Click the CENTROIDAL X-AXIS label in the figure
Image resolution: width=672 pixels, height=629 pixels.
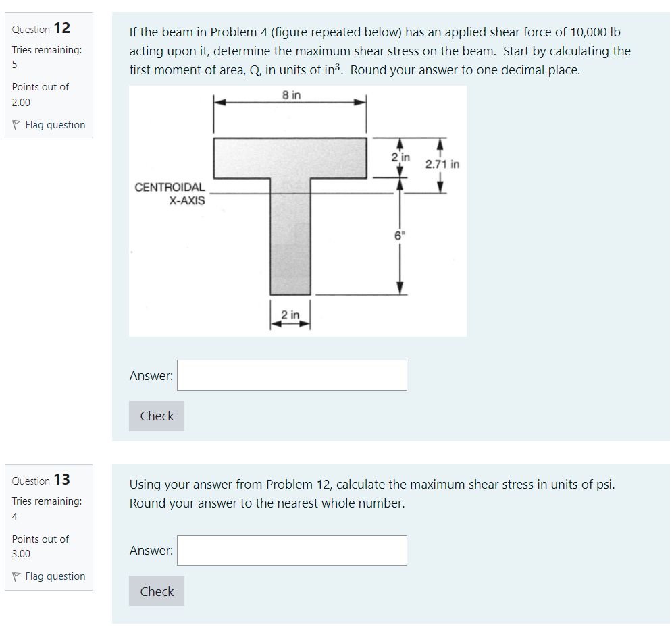[x=170, y=192]
